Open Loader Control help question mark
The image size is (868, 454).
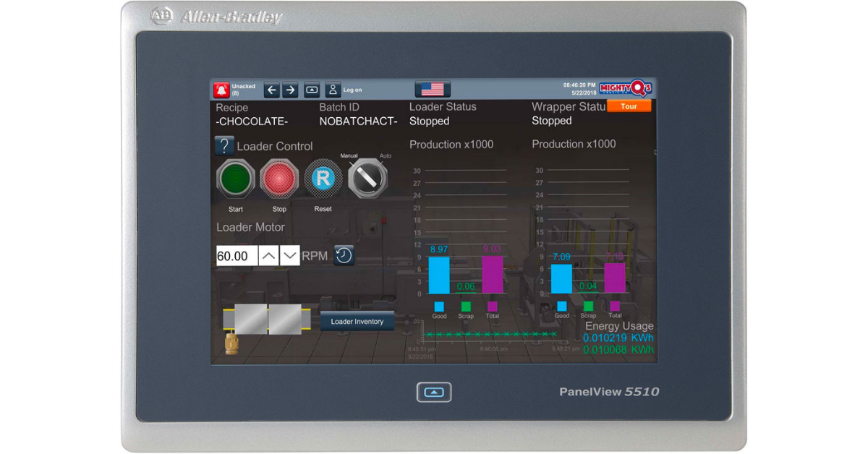point(224,145)
